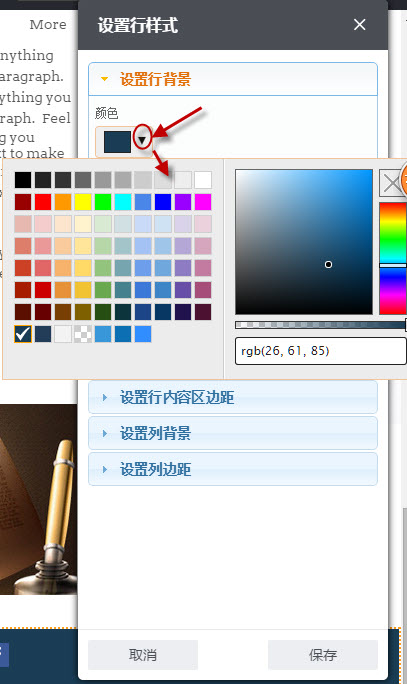Select the magenta swatch
The width and height of the screenshot is (407, 684).
[203, 202]
